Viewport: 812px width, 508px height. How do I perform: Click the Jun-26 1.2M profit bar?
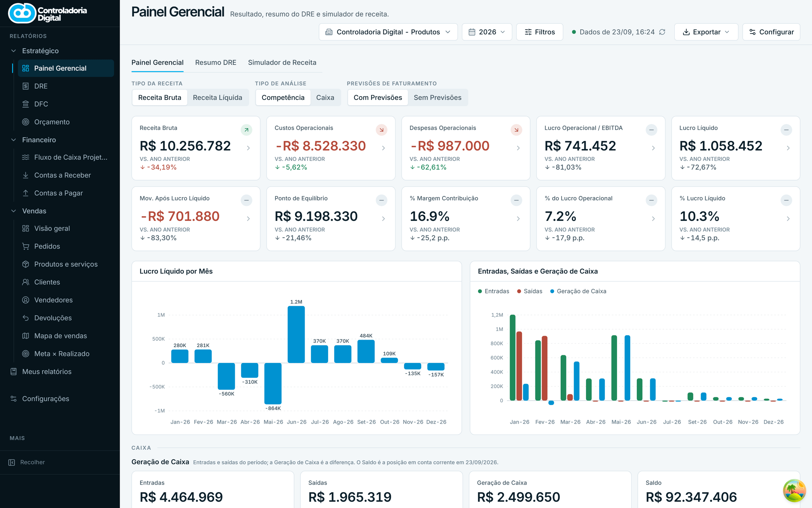pos(296,335)
